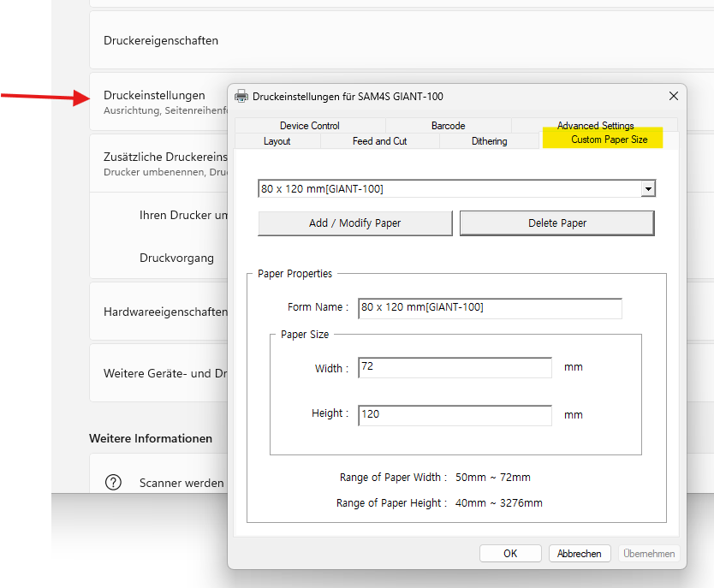
Task: Click into the Width input field
Action: tap(455, 367)
